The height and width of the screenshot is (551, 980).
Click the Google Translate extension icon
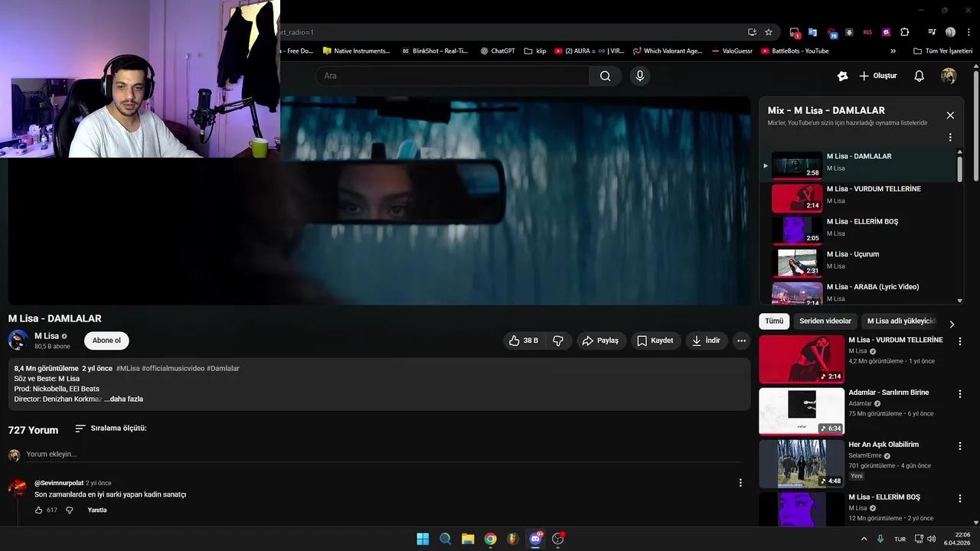[x=812, y=32]
